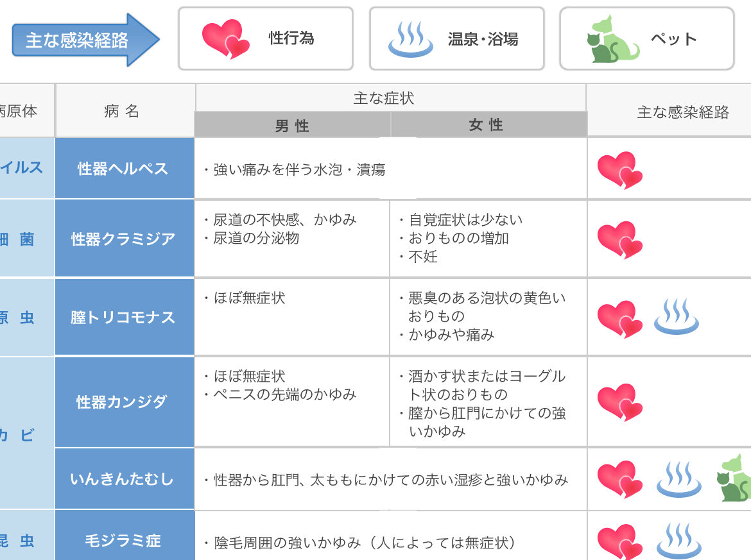
Task: Click the ペット cat and dog legend box
Action: pyautogui.click(x=647, y=38)
